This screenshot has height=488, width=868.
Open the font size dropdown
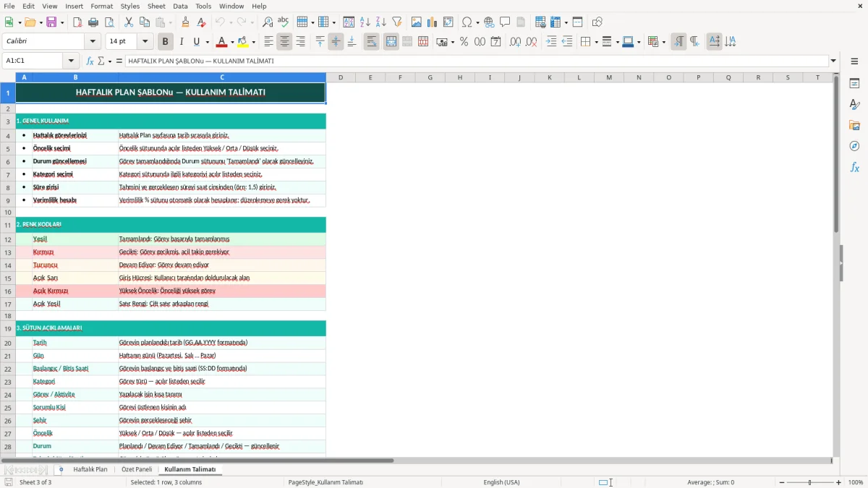pyautogui.click(x=145, y=42)
